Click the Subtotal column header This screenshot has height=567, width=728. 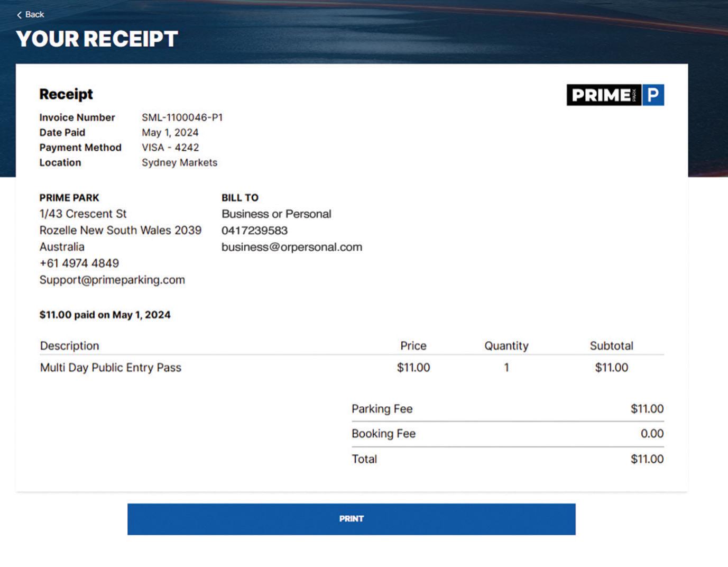(611, 346)
